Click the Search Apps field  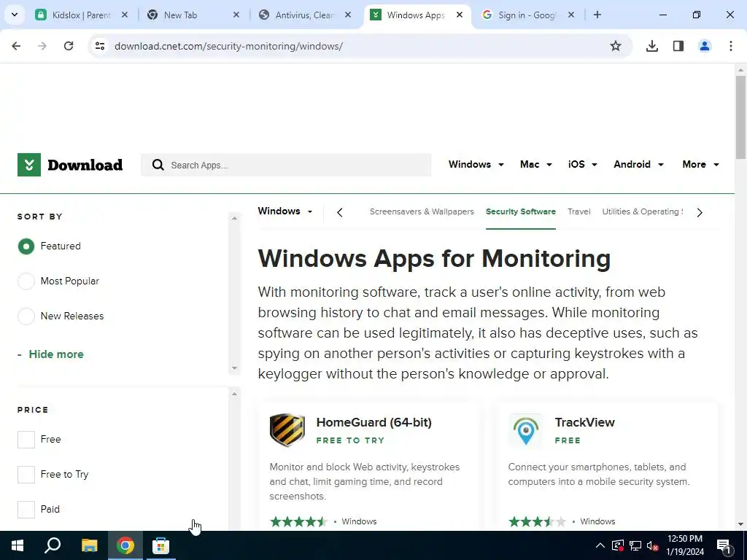[286, 165]
